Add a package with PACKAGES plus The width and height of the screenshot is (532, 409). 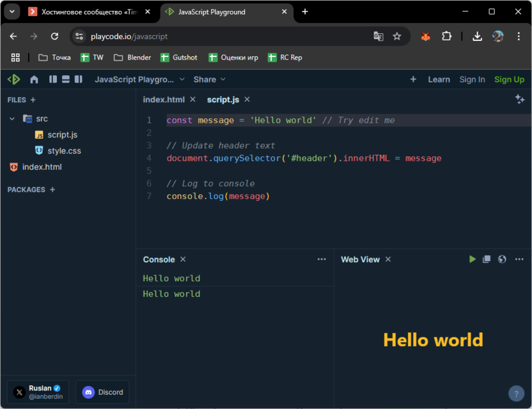pyautogui.click(x=52, y=189)
